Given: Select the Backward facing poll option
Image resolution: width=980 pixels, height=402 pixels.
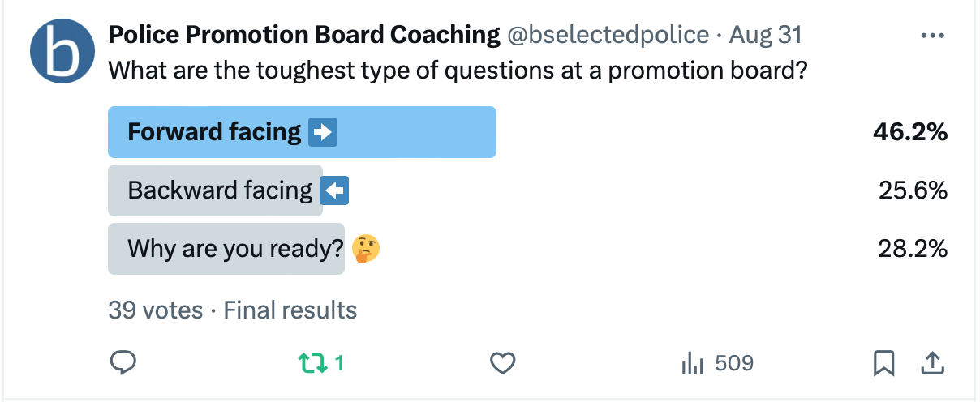Looking at the screenshot, I should (x=216, y=191).
